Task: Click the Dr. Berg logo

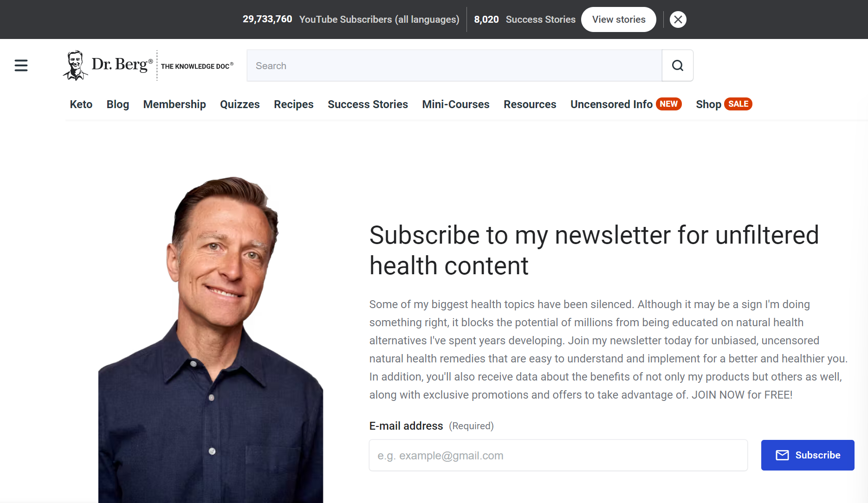Action: tap(148, 65)
